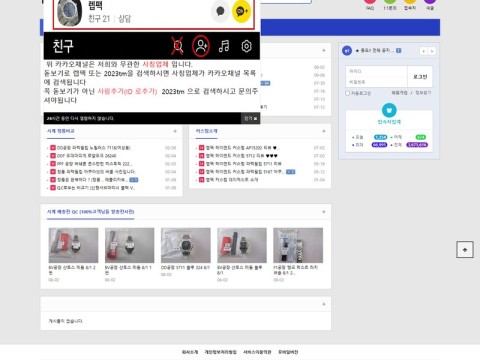Screen dimensions: 480x360
Task: Open the FAQ round icon
Action: tap(370, 2)
